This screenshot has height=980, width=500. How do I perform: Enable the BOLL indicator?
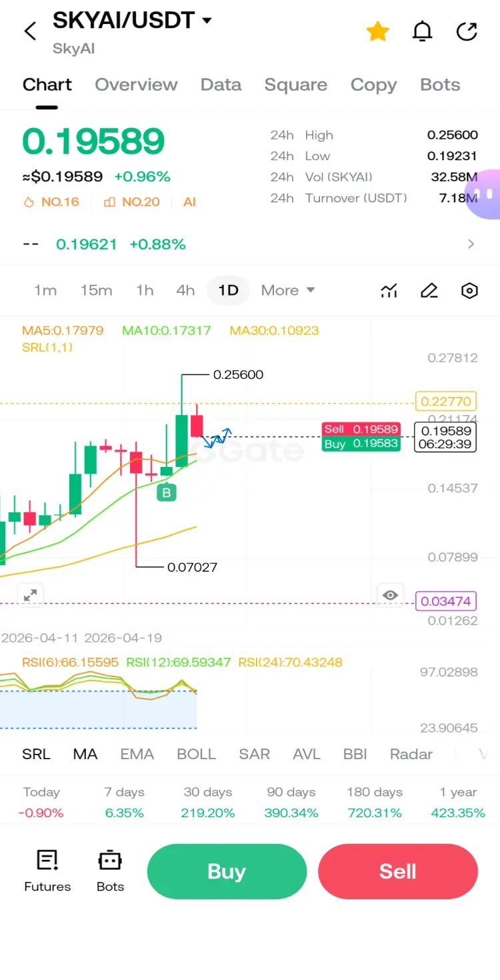click(x=196, y=754)
